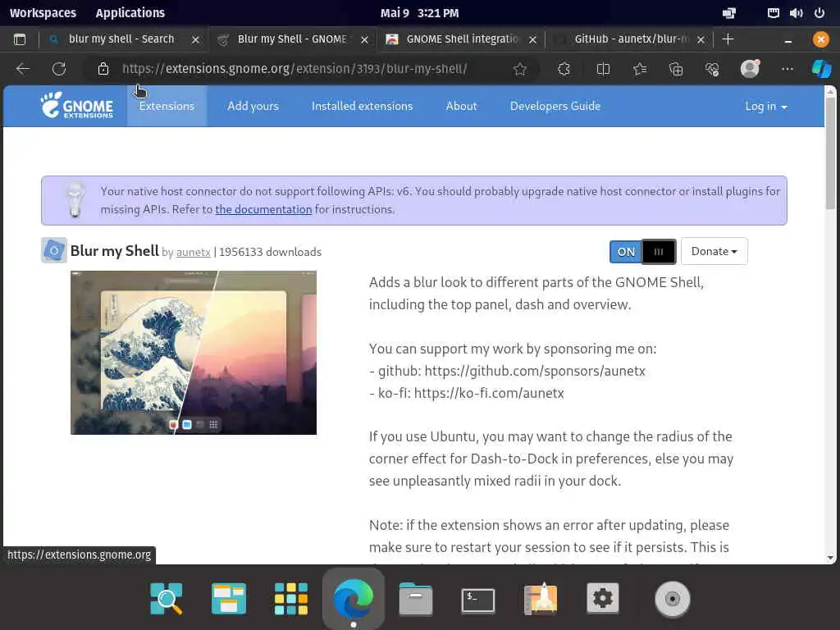Screen dimensions: 840x630
Task: Click the 'Mai 9 3:21 PM' clock
Action: 419,13
